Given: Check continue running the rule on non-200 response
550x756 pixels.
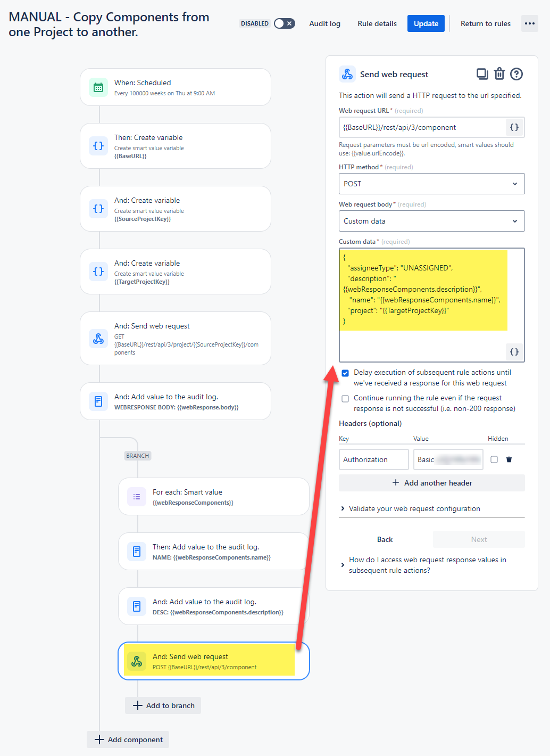Looking at the screenshot, I should coord(345,398).
